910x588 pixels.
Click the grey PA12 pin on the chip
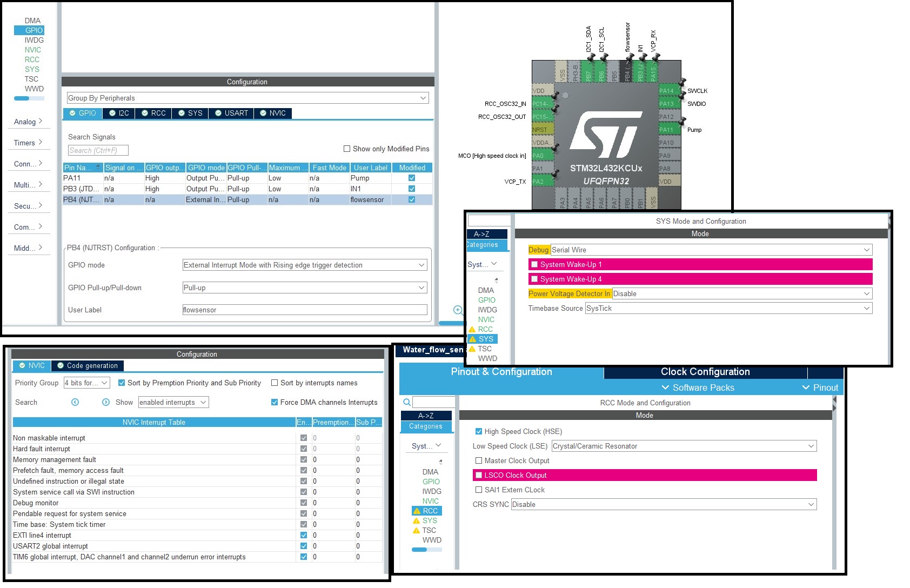tap(670, 116)
